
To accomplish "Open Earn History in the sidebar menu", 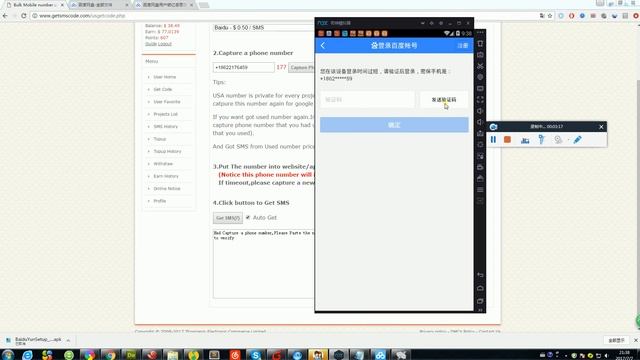I will [166, 176].
